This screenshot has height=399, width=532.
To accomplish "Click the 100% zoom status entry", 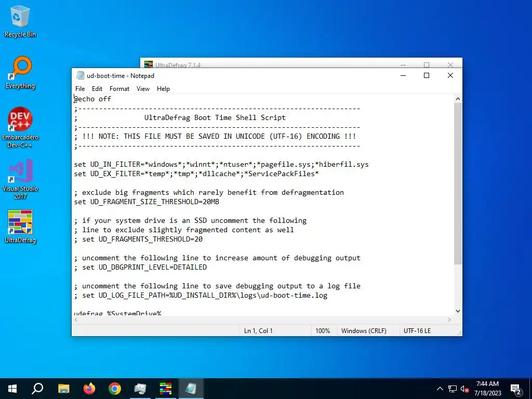I will pyautogui.click(x=323, y=331).
